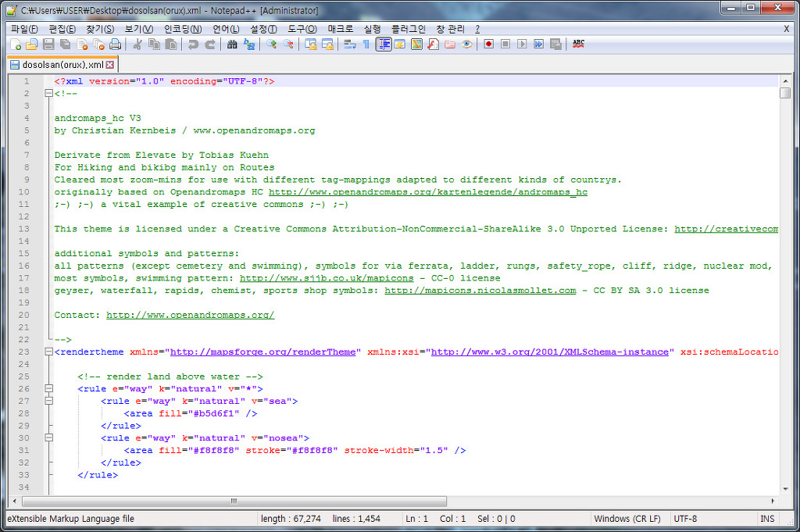
Task: Start macro recording with red dot icon
Action: coord(488,45)
